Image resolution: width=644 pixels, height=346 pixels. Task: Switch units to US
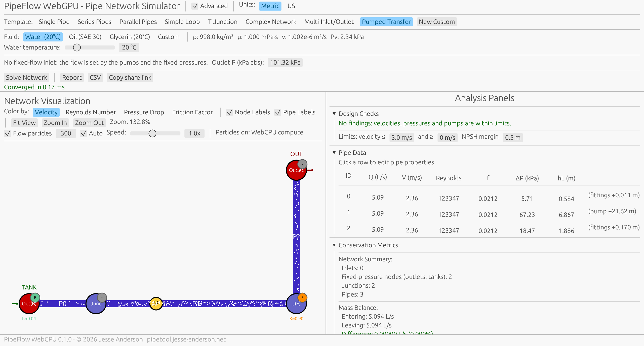click(x=291, y=6)
